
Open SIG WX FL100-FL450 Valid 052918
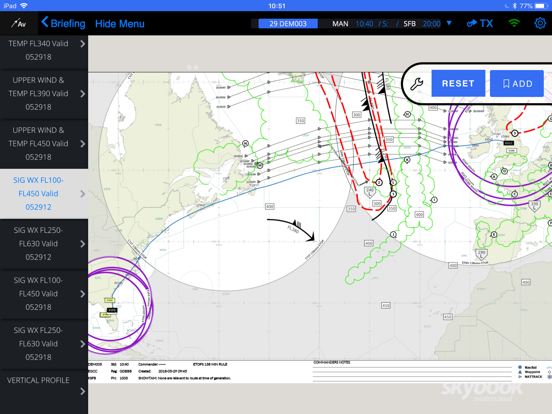[44, 294]
